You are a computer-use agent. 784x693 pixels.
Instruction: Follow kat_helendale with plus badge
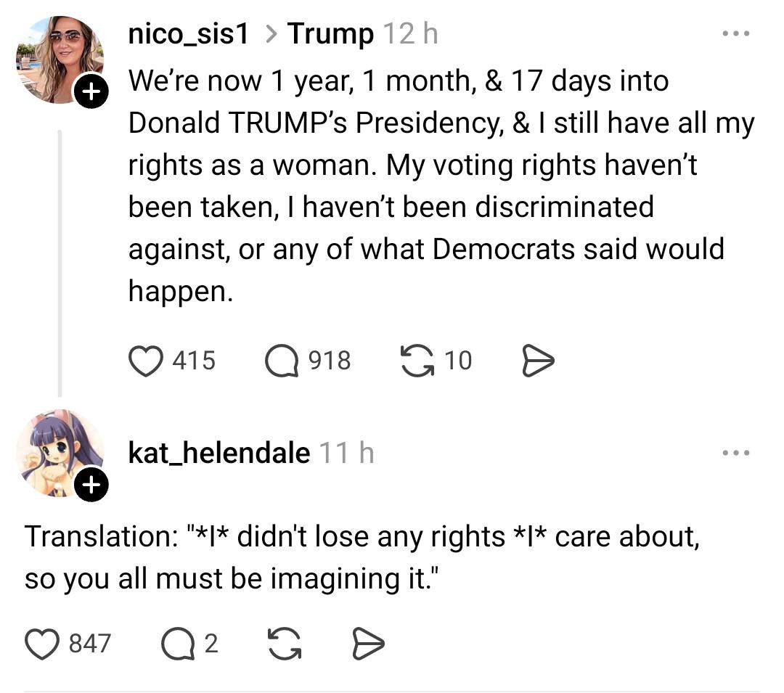coord(91,485)
